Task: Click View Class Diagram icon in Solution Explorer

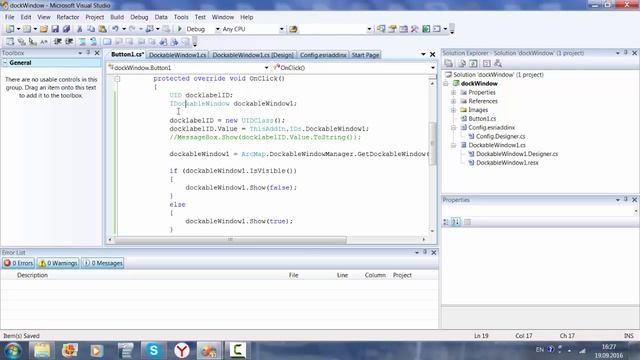Action: (498, 63)
